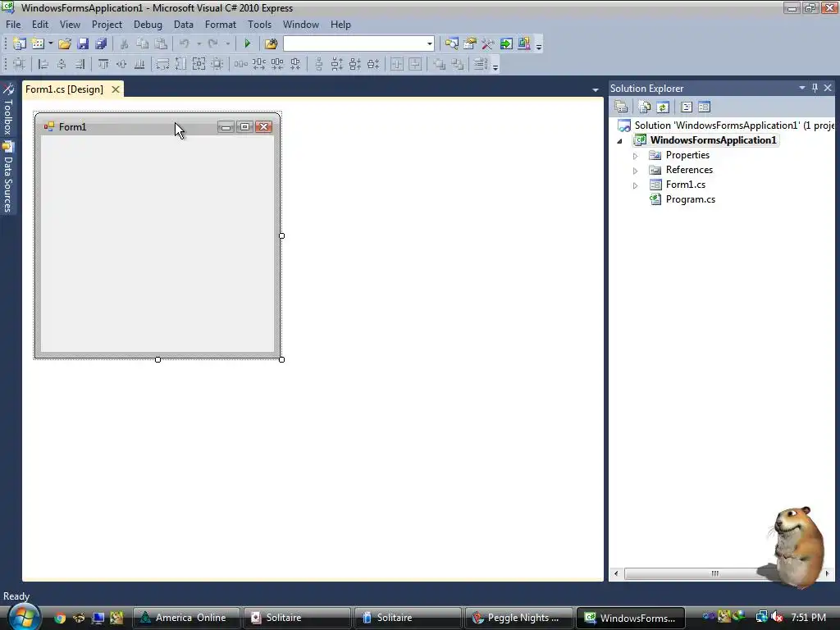840x630 pixels.
Task: Click View Code icon in Solution Explorer
Action: [x=687, y=107]
